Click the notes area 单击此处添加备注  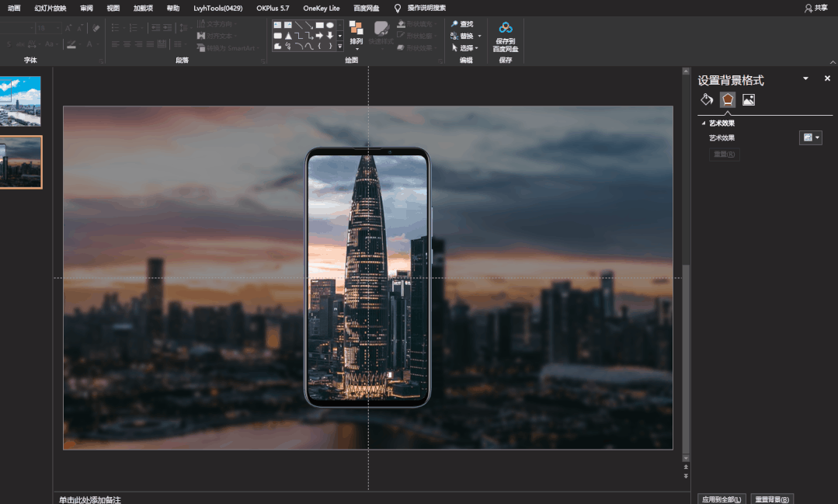(x=90, y=499)
